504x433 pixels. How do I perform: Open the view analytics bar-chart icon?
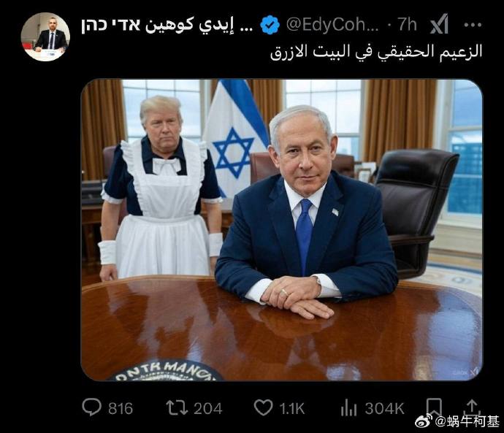click(348, 407)
